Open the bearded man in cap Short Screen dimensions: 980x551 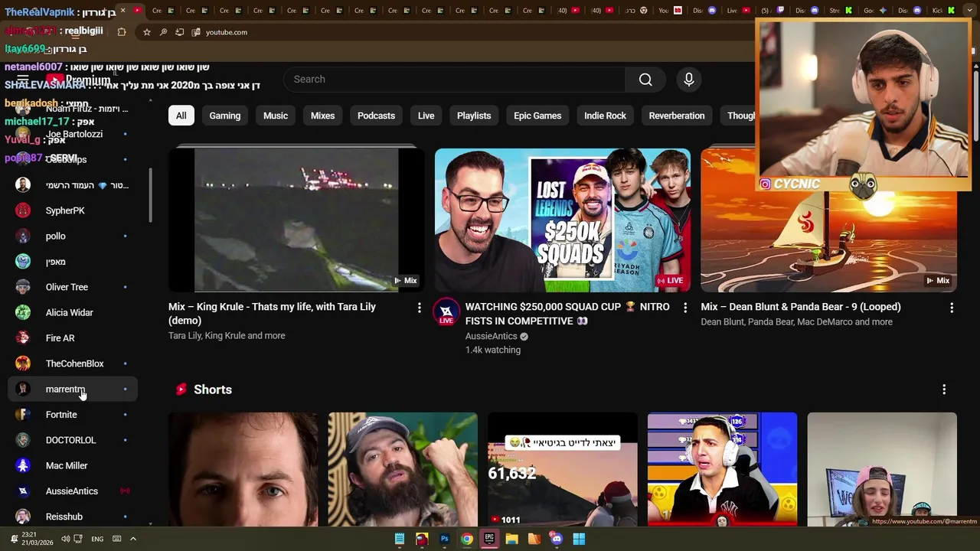(x=403, y=470)
